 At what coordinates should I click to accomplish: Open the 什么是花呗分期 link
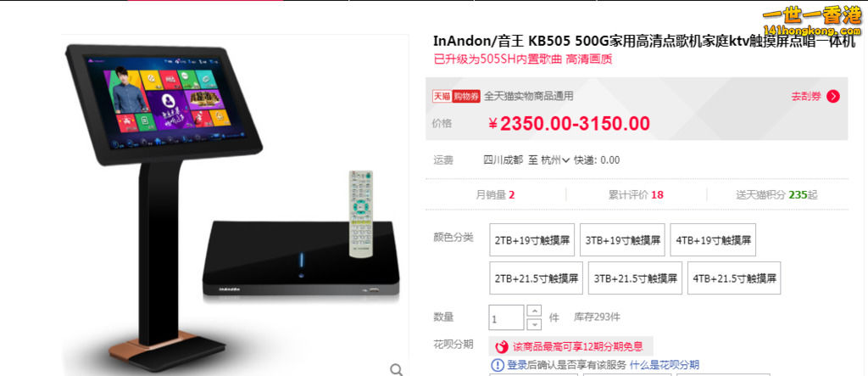pos(665,365)
